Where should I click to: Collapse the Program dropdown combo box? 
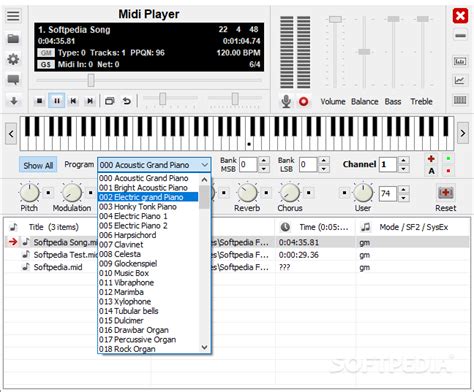coord(154,165)
